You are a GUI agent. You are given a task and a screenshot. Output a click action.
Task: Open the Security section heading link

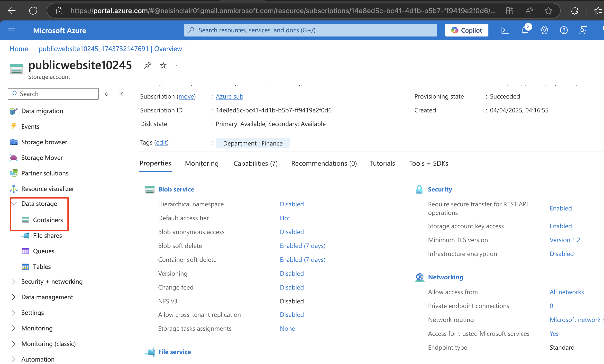pos(440,189)
